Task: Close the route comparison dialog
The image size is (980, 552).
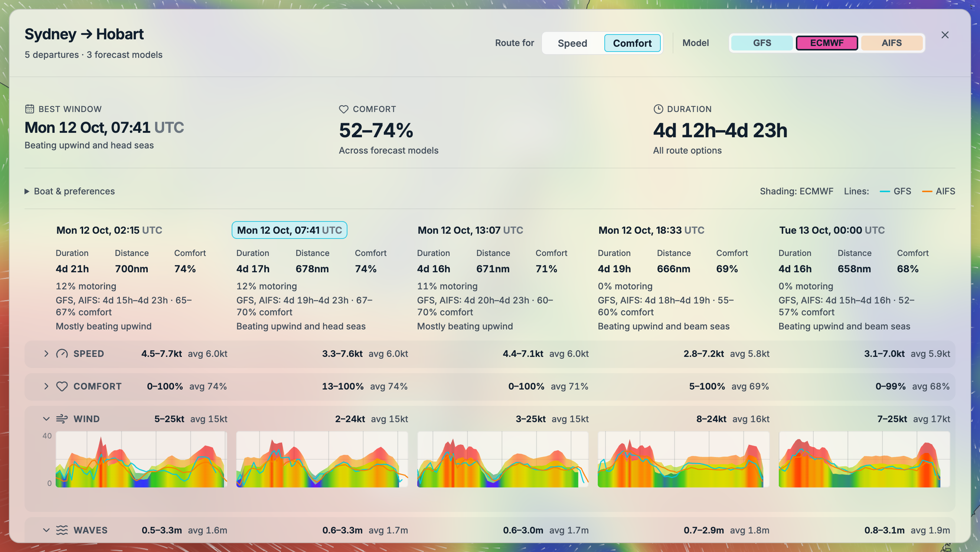Action: coord(945,35)
